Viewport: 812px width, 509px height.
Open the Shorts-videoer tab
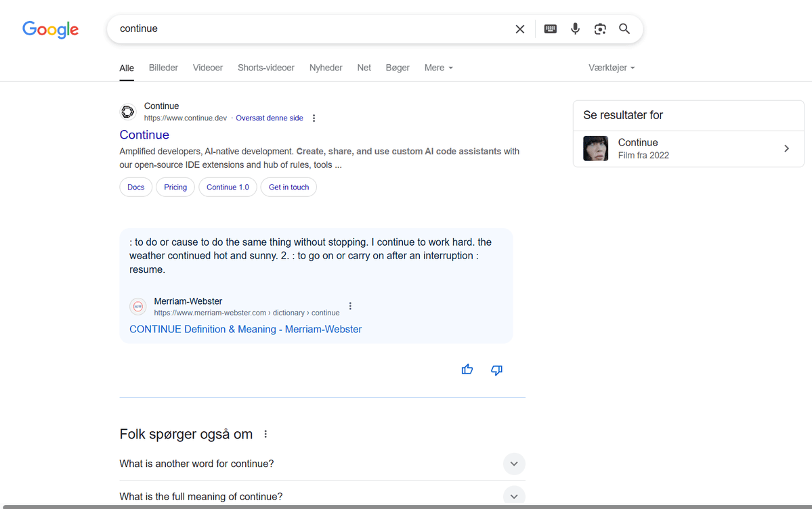pyautogui.click(x=266, y=68)
